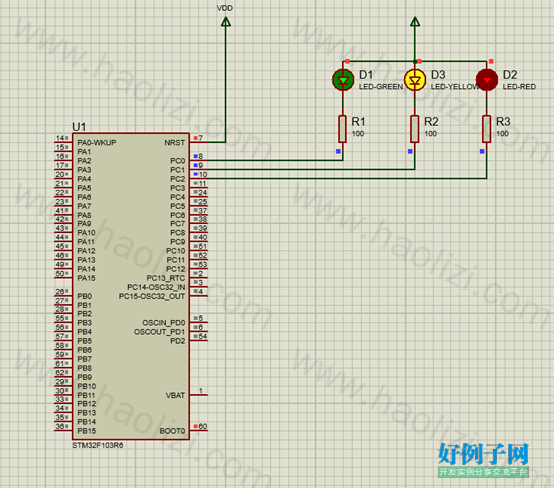Screen dimensions: 554x488
Task: Click resistor R1 component body
Action: tap(342, 129)
